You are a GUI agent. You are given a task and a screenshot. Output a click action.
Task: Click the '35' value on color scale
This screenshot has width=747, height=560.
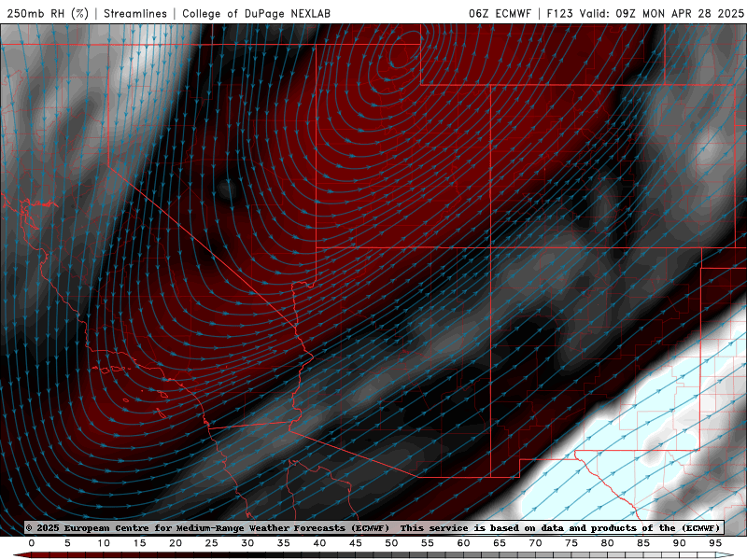[x=284, y=543]
